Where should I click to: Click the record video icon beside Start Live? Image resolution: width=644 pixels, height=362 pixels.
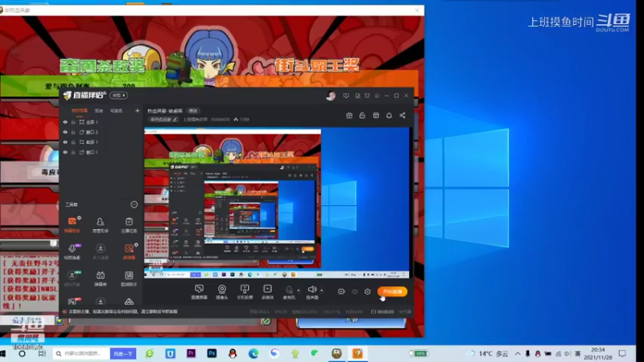click(341, 291)
